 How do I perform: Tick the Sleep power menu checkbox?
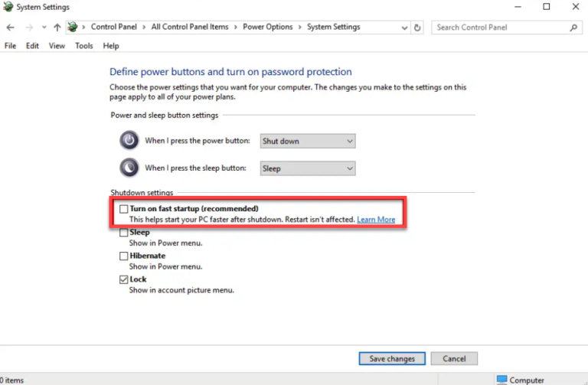124,233
